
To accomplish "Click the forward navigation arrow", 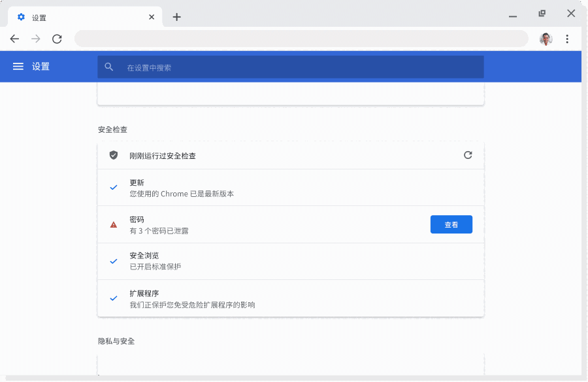I will tap(35, 39).
